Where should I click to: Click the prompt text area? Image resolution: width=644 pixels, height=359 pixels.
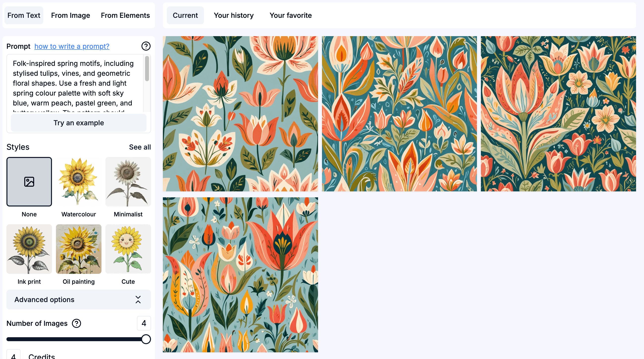click(75, 83)
